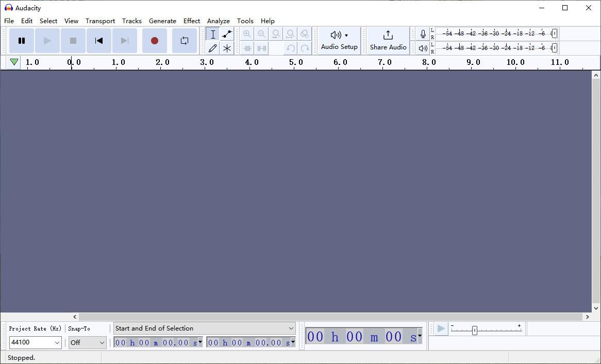Click the Project Rate (Hz) label
Screen dimensions: 601x364
click(35, 328)
